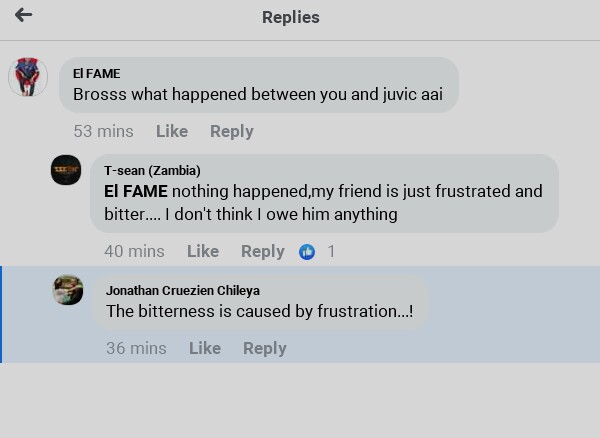Image resolution: width=600 pixels, height=438 pixels.
Task: Click the 40 mins timestamp
Action: [x=134, y=251]
